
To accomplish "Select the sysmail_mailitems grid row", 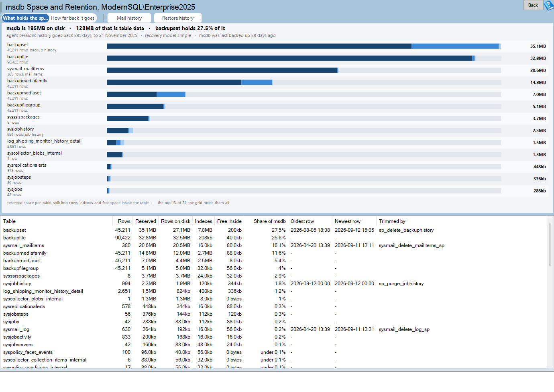I will 274,245.
